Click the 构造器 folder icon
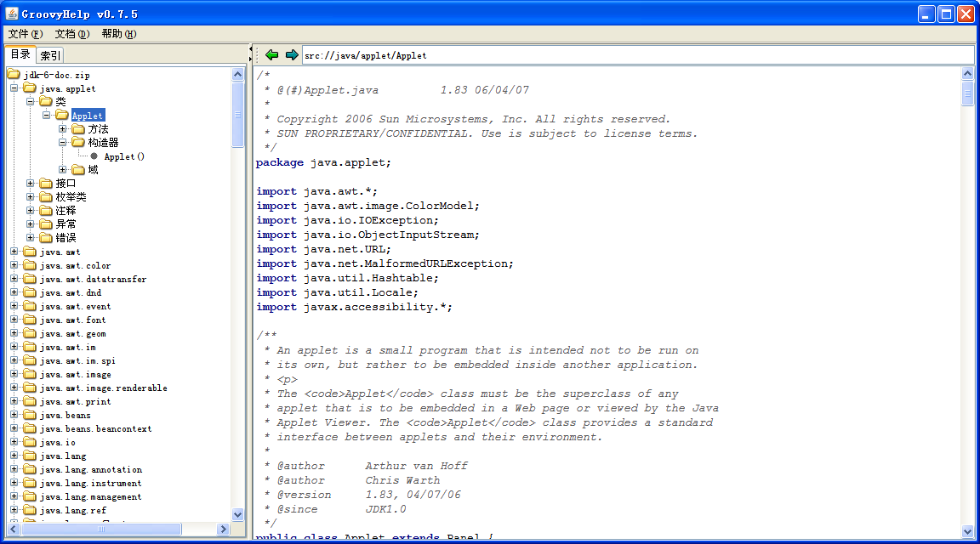 click(78, 143)
